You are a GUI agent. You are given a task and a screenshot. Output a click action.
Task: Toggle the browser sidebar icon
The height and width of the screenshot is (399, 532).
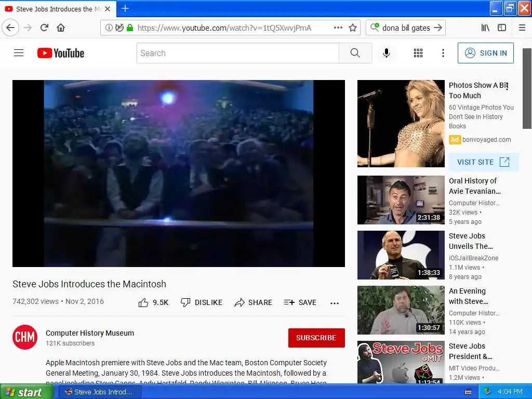click(x=502, y=28)
